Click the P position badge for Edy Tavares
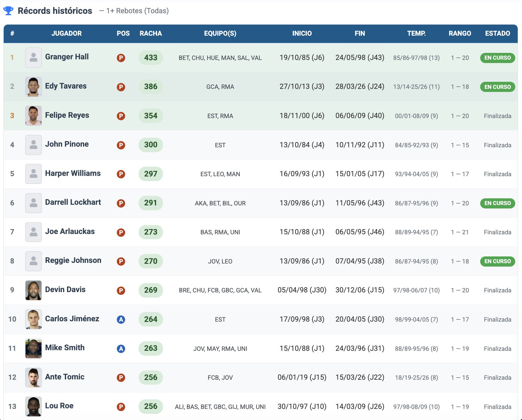This screenshot has width=522, height=420. coord(121,87)
